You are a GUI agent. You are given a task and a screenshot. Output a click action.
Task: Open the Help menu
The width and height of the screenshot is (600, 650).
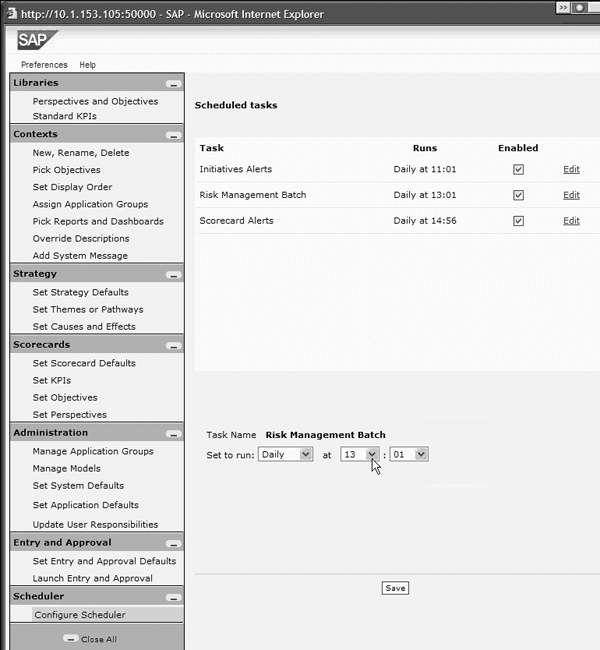click(x=87, y=65)
